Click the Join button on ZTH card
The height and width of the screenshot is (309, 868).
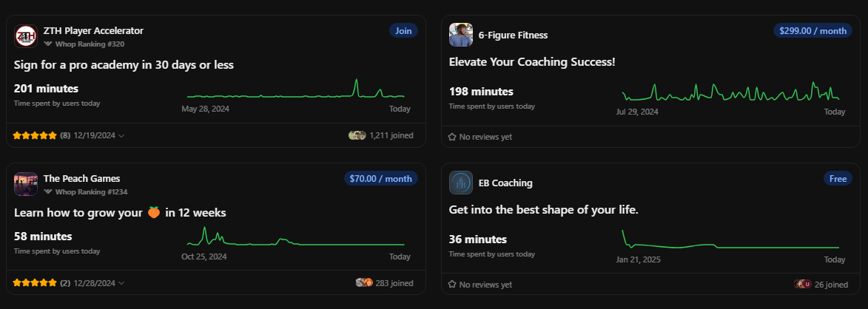[403, 31]
